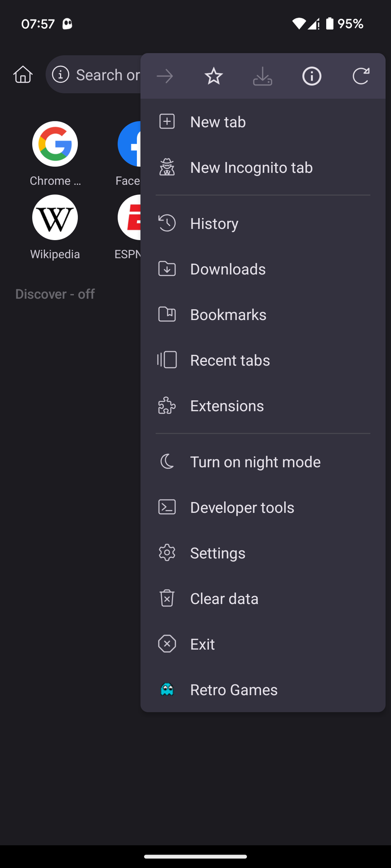Screen dimensions: 391x868
Task: Reload the page using the refresh icon
Action: pyautogui.click(x=360, y=76)
